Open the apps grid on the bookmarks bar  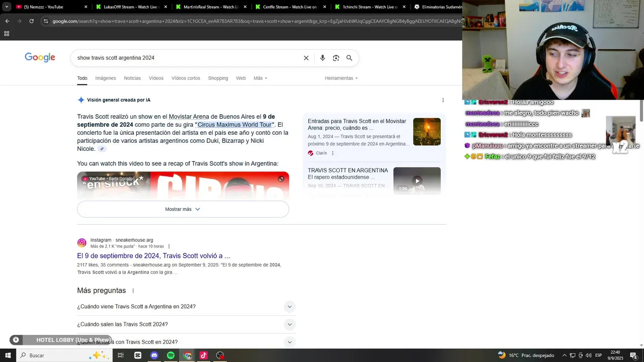pyautogui.click(x=7, y=34)
